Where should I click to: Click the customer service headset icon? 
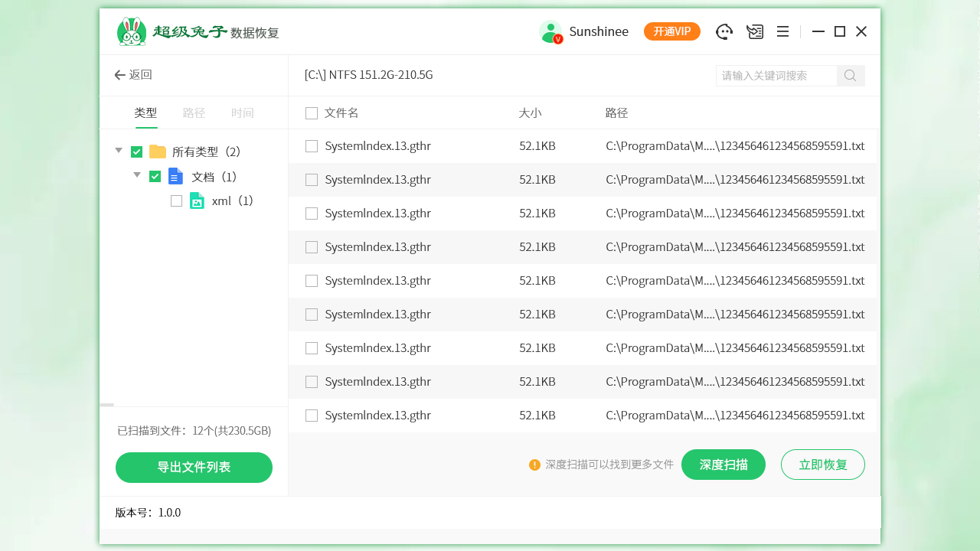pos(724,31)
